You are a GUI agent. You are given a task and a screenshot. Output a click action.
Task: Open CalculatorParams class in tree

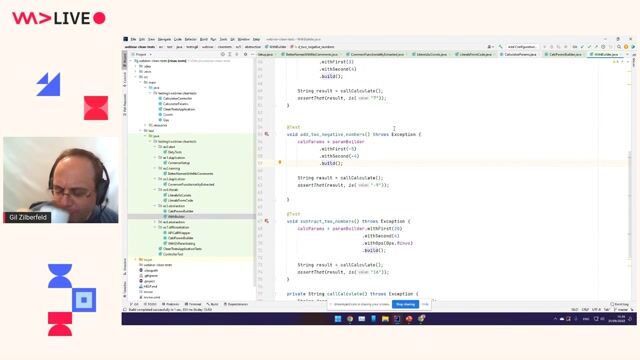(x=173, y=104)
